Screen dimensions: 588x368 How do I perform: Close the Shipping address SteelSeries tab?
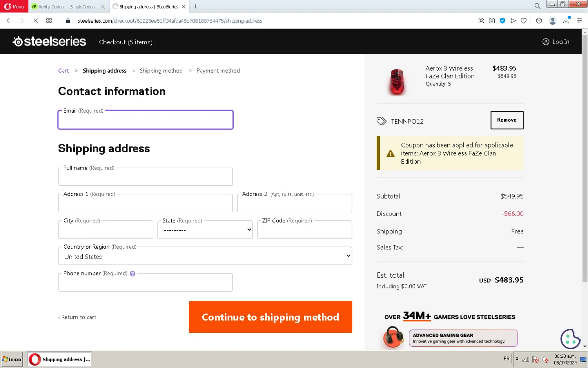pos(183,7)
